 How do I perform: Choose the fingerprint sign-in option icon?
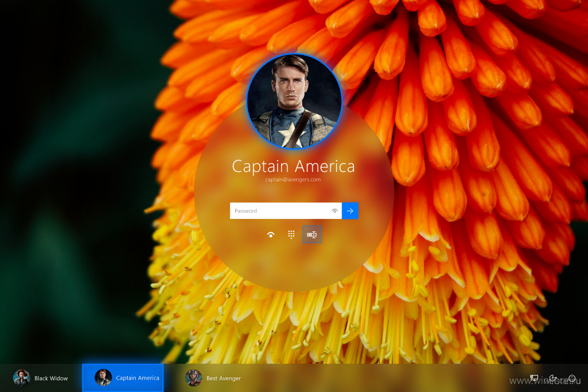click(270, 234)
